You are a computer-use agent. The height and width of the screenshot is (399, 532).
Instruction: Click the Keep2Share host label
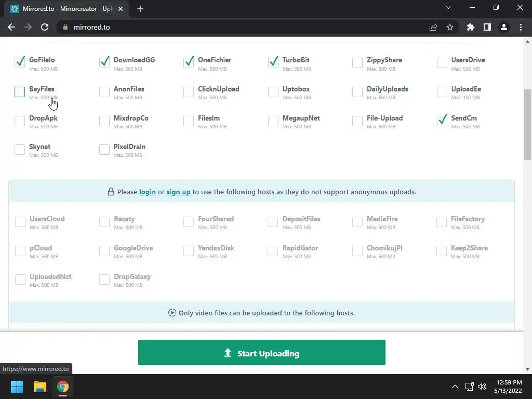tap(469, 248)
